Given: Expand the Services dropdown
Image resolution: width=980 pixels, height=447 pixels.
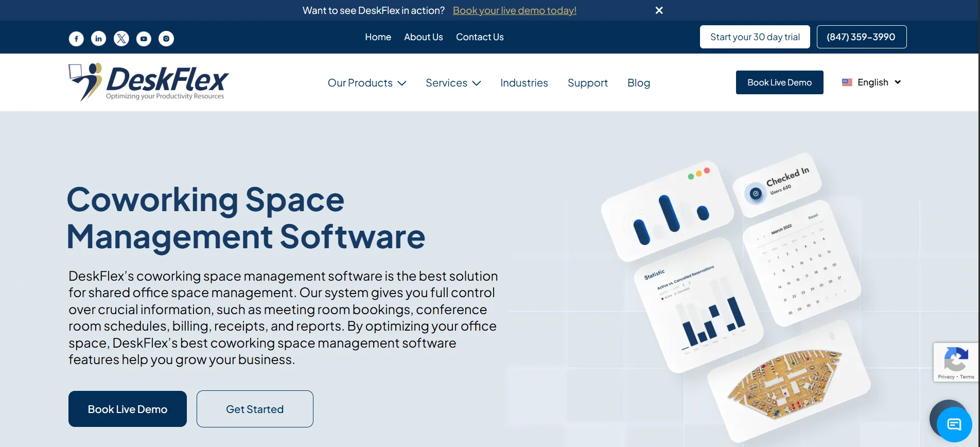Looking at the screenshot, I should point(453,83).
